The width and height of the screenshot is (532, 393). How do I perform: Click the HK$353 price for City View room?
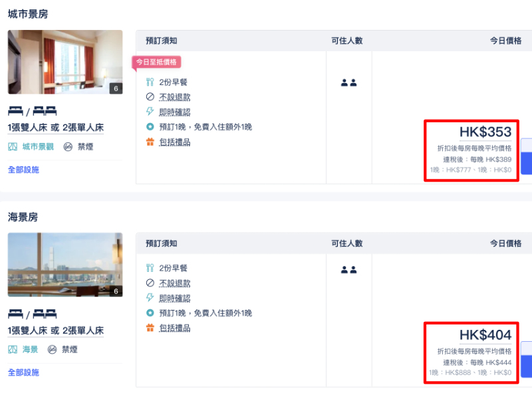click(485, 132)
